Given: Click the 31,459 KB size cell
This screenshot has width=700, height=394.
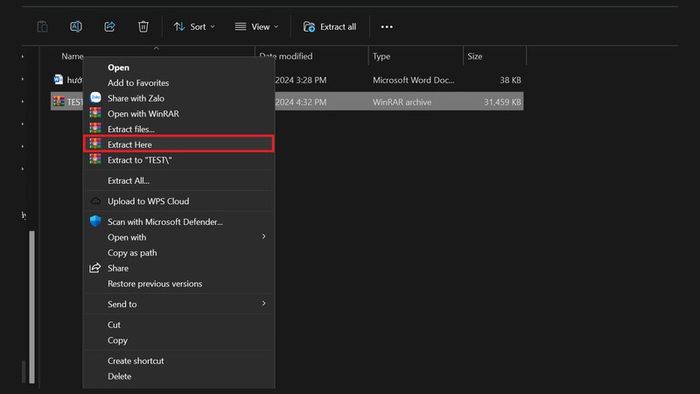Looking at the screenshot, I should 502,102.
